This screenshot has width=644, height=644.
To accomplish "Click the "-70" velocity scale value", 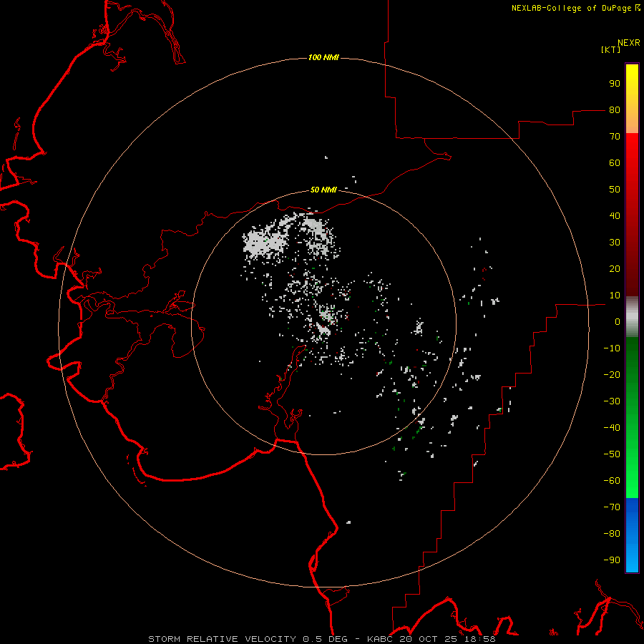I will coord(612,507).
